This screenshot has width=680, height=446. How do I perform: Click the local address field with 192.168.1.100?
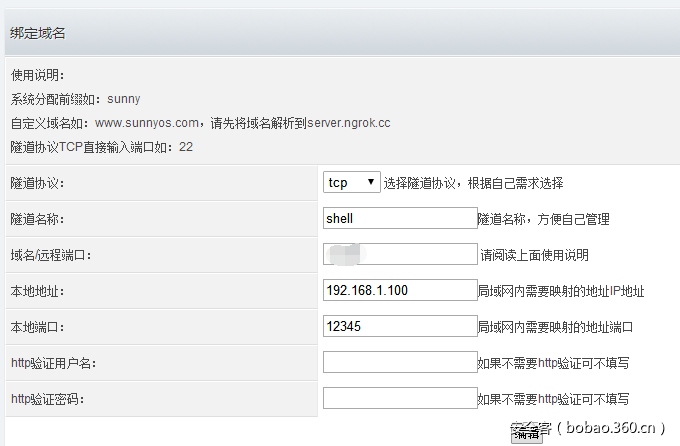(x=400, y=290)
